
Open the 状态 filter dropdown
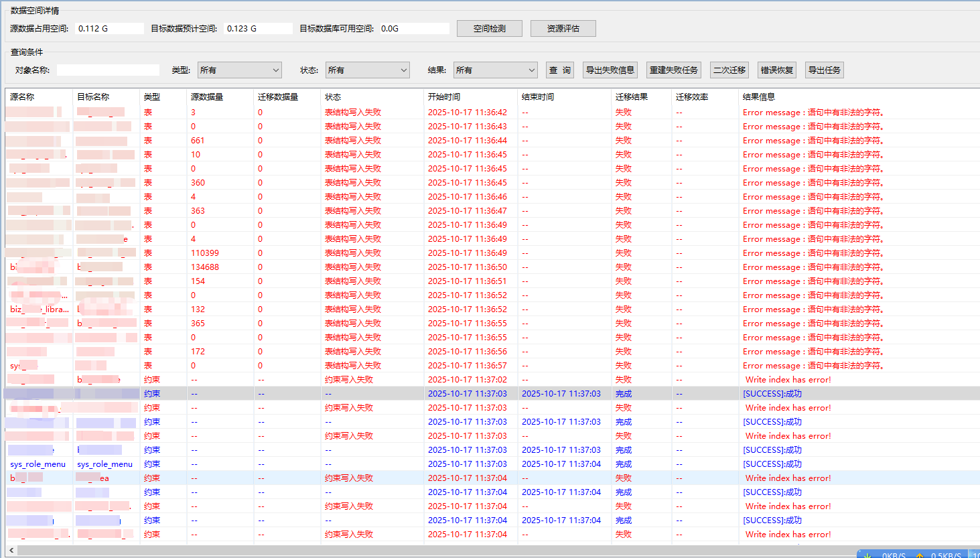point(367,70)
